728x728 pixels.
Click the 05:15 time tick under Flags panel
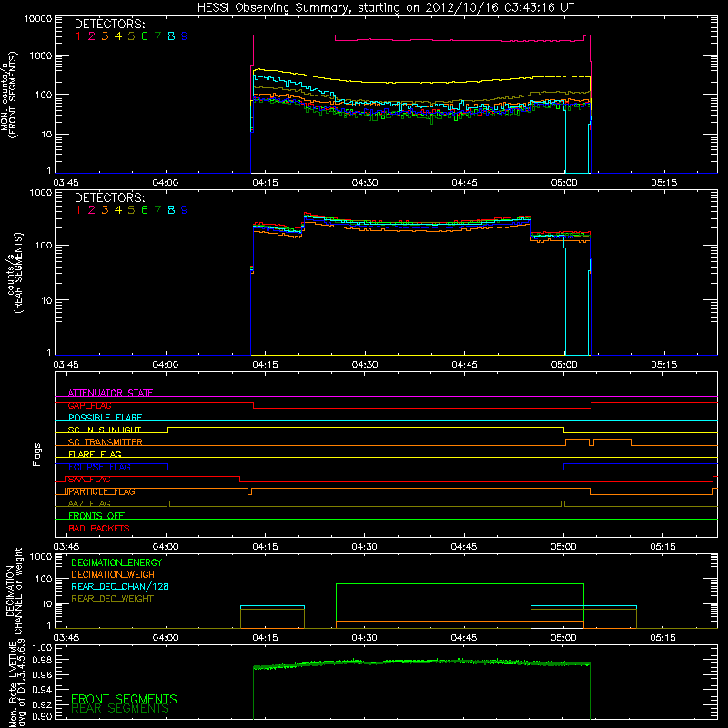[663, 547]
